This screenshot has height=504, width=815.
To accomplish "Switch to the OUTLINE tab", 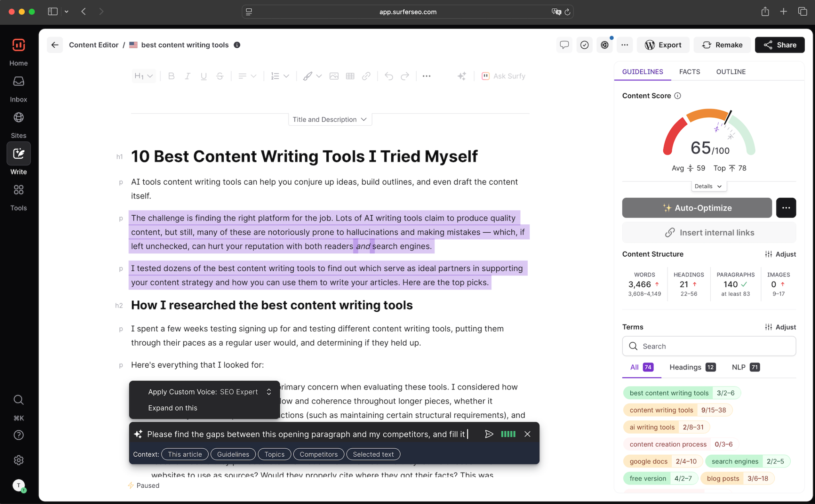I will [x=731, y=72].
